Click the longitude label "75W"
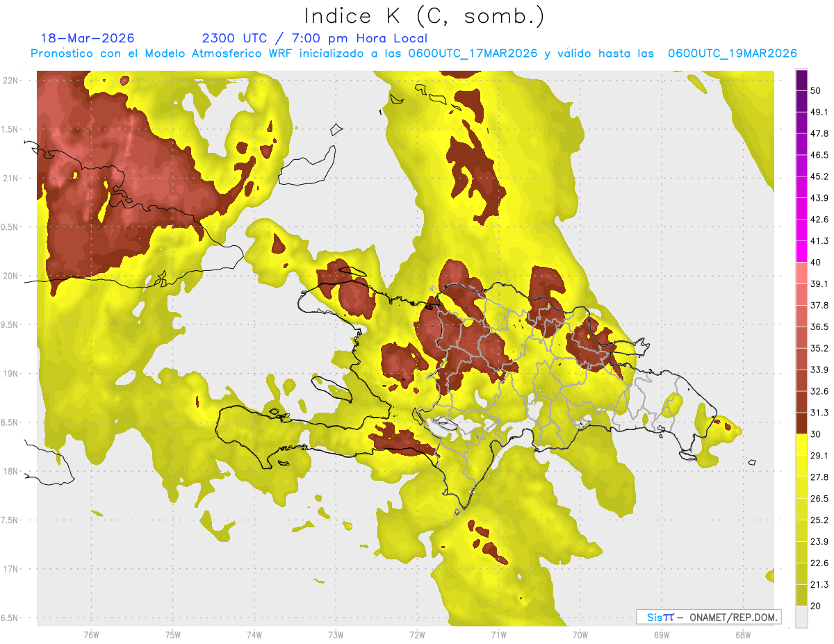This screenshot has height=644, width=834. [173, 634]
